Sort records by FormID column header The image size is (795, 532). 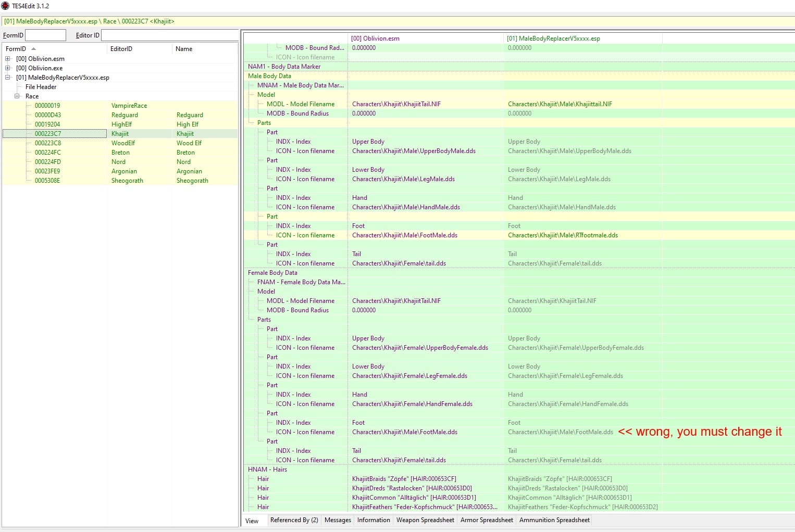(55, 49)
